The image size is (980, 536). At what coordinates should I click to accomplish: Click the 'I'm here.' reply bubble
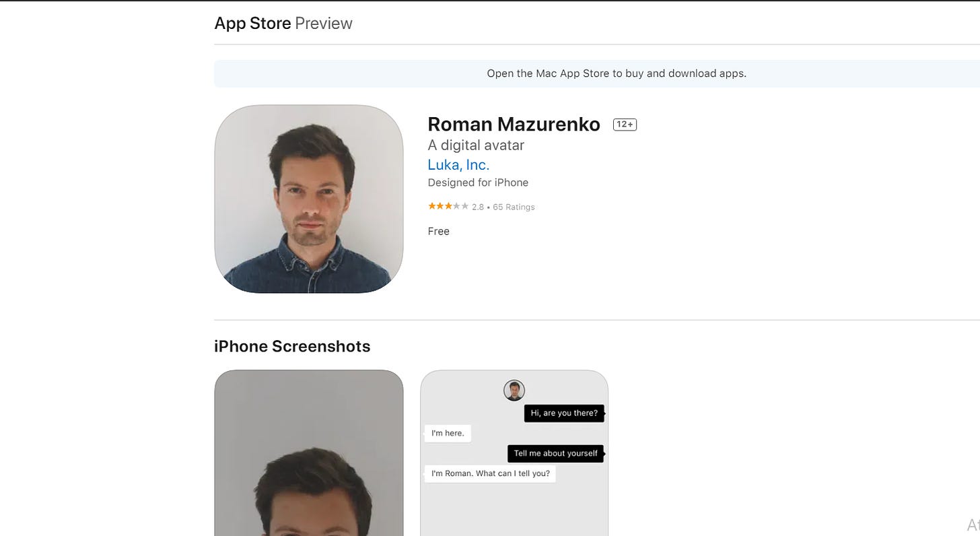pyautogui.click(x=448, y=433)
